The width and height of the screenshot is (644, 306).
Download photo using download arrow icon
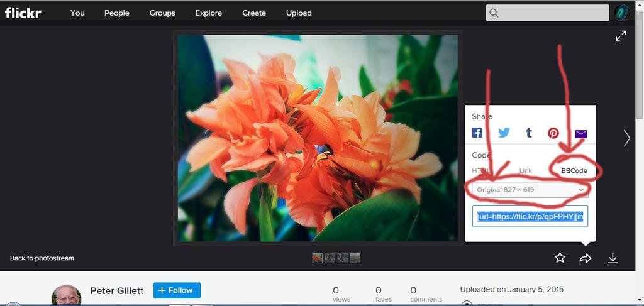613,258
